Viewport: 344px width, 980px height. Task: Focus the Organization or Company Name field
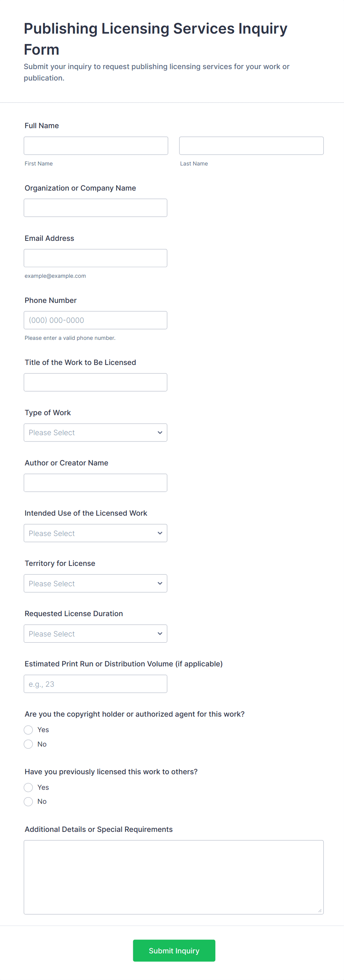pyautogui.click(x=95, y=208)
